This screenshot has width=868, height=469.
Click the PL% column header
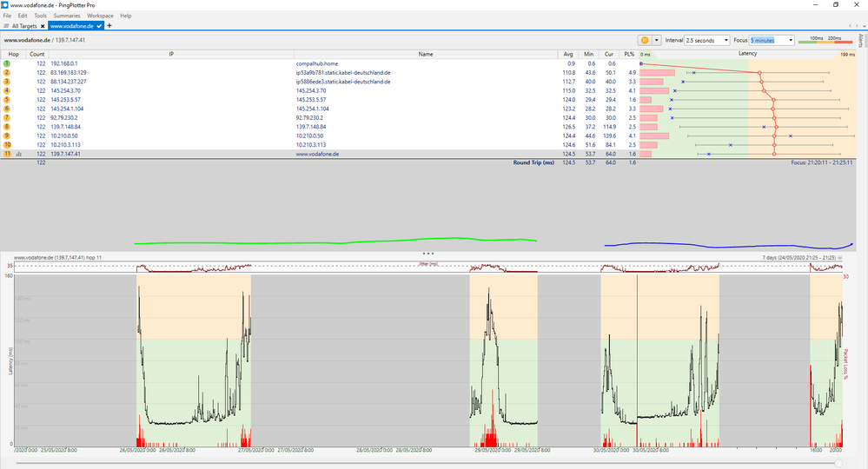[629, 54]
